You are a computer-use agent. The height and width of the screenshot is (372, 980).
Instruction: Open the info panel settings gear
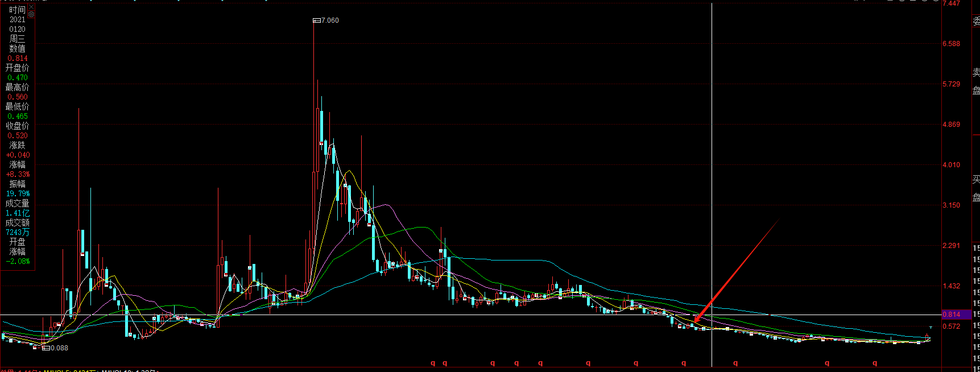tap(31, 14)
